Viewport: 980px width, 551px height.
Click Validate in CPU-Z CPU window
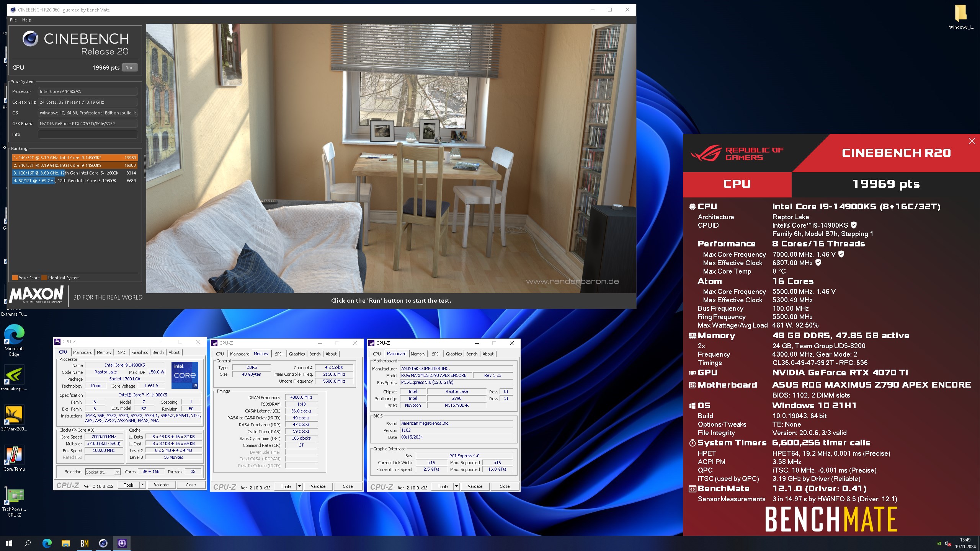tap(161, 485)
